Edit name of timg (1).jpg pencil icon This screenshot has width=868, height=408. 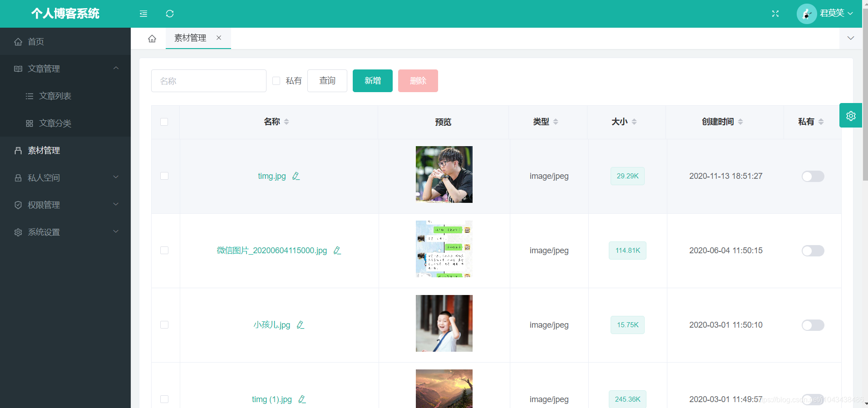(302, 399)
